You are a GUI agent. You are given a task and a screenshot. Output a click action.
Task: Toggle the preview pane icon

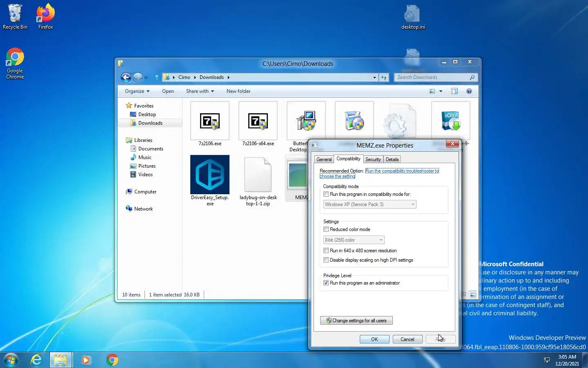coord(454,91)
